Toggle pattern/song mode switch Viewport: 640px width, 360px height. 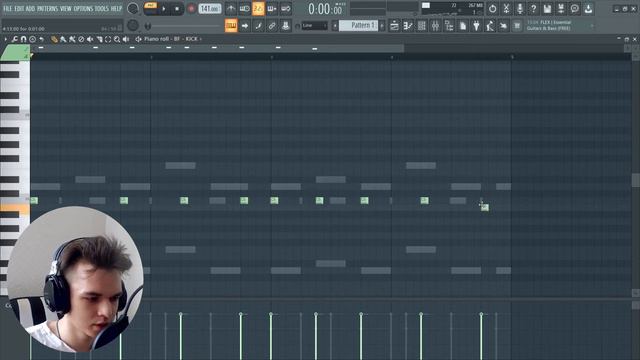pyautogui.click(x=151, y=8)
